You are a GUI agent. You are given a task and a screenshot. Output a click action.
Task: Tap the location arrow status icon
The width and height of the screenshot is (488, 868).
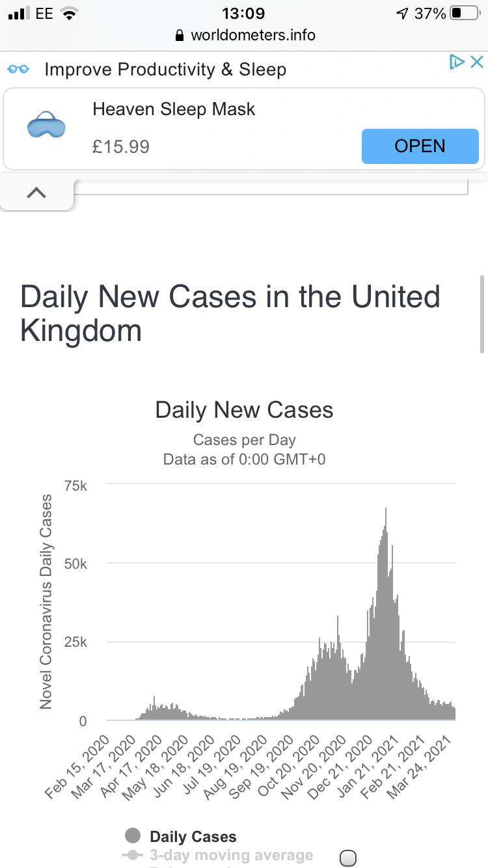(400, 13)
